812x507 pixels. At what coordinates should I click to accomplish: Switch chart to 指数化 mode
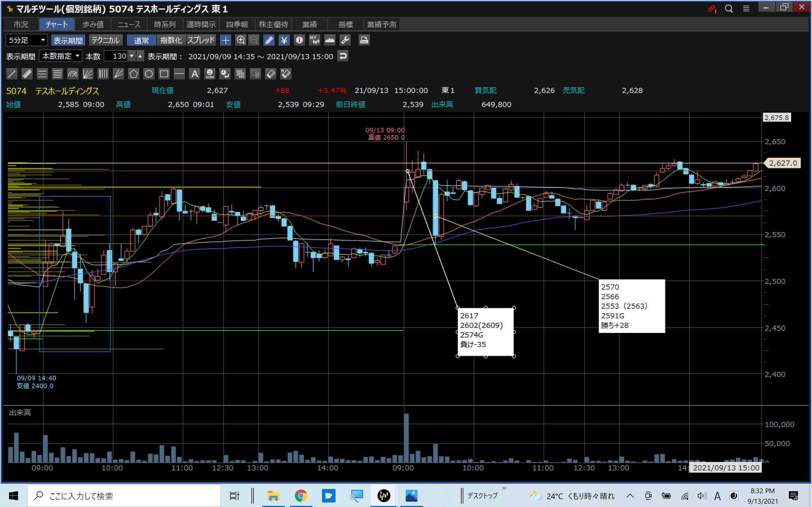171,40
